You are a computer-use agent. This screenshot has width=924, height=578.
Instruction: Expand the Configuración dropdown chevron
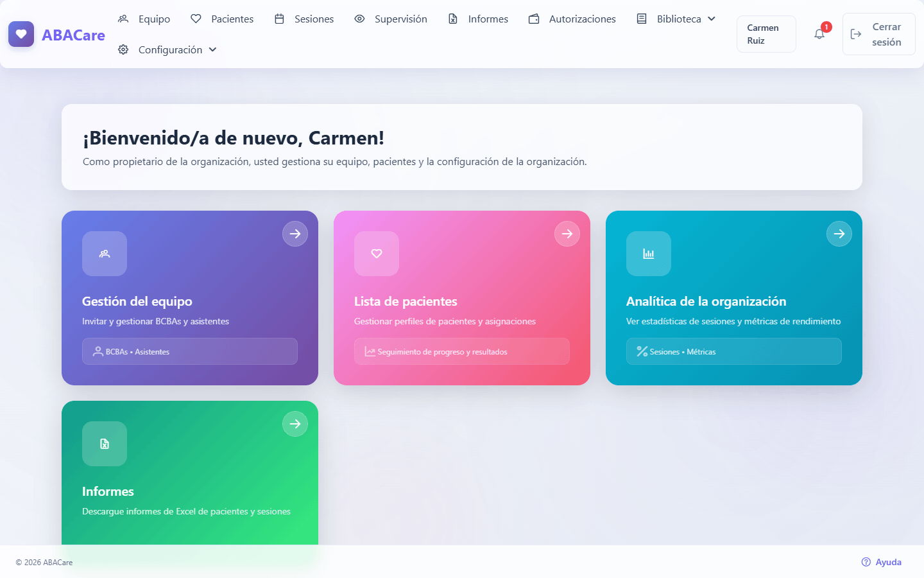[213, 49]
